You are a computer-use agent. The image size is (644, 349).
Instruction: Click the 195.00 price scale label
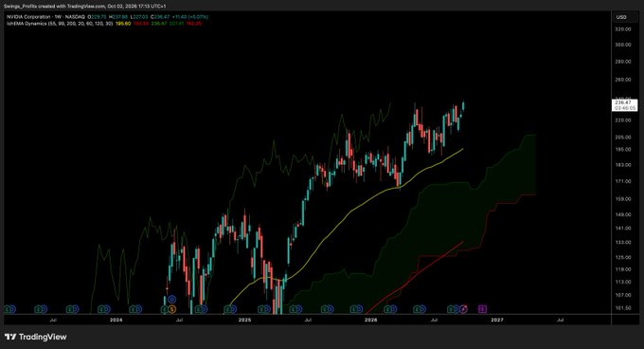coord(623,149)
